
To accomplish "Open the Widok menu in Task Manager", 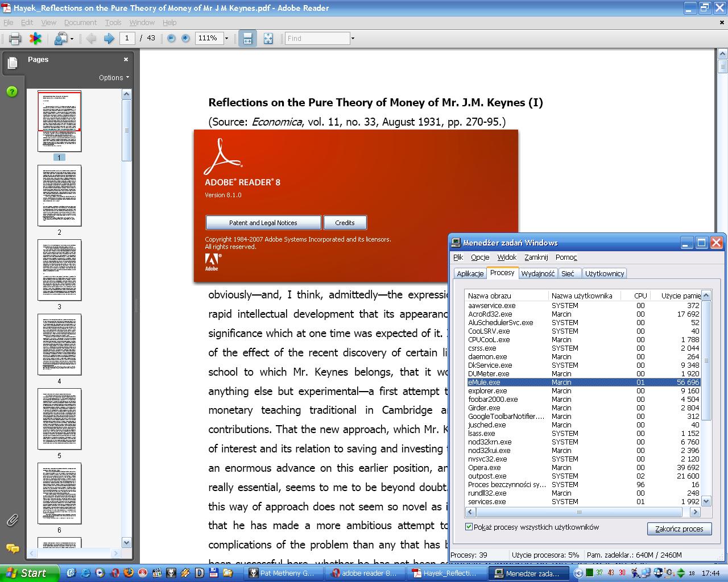I will [x=507, y=257].
